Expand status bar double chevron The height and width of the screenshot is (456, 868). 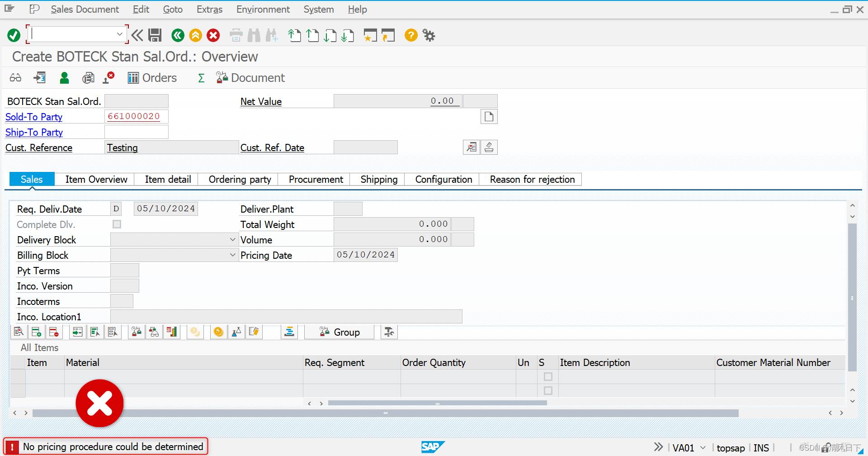click(x=658, y=447)
